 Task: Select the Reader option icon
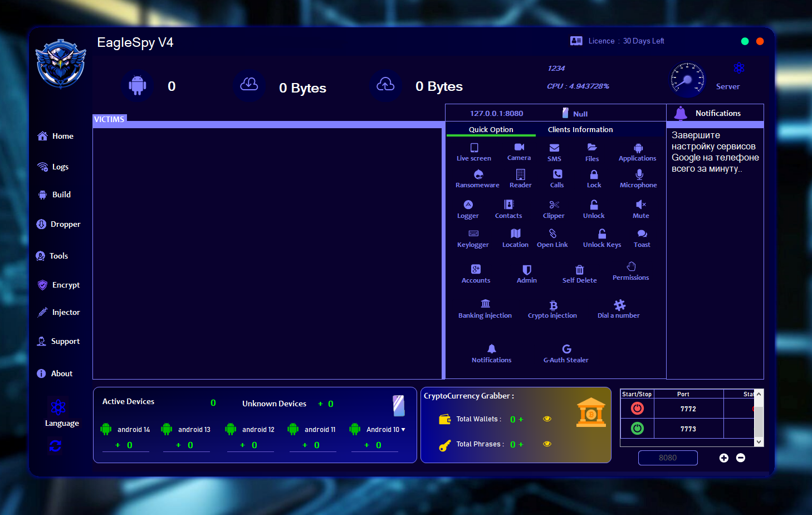521,174
